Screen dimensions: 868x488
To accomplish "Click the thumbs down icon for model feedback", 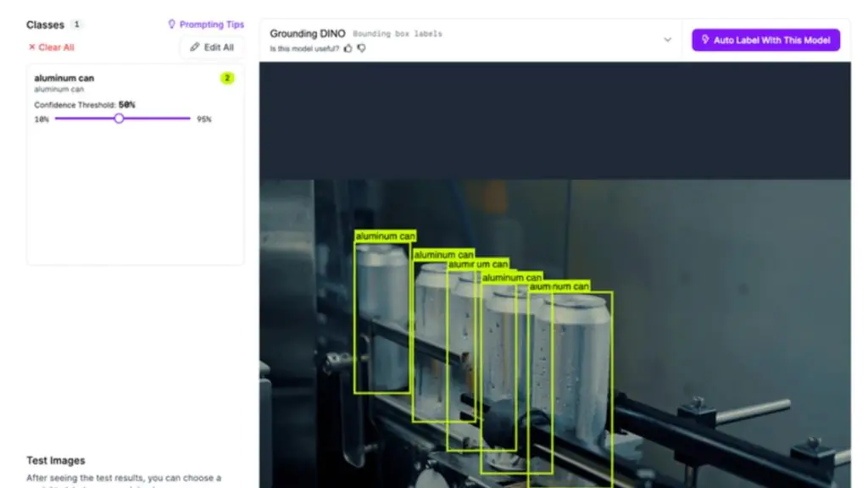I will pos(361,48).
